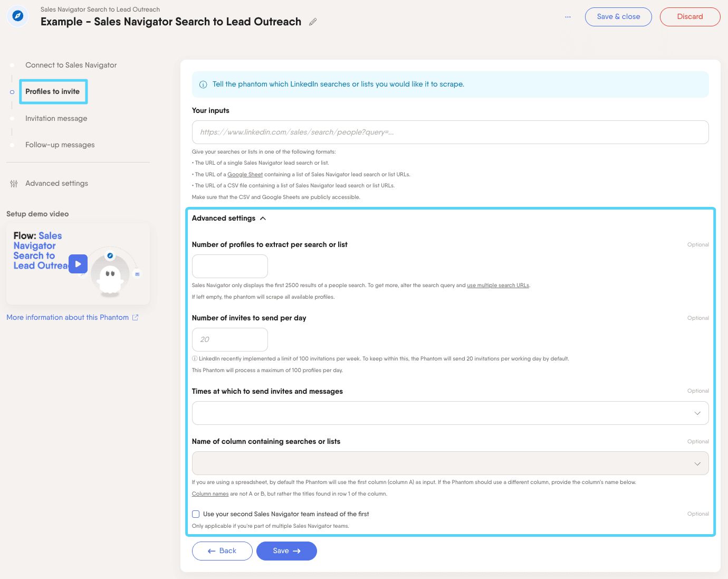Click the info icon in the blue banner

(x=203, y=84)
